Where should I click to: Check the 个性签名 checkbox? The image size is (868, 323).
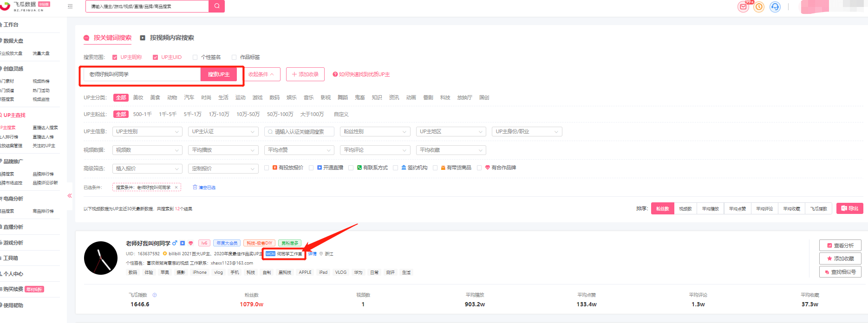[x=195, y=58]
